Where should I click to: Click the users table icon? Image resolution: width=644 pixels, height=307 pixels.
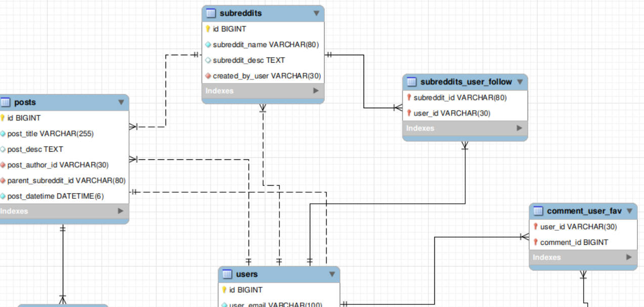point(228,274)
